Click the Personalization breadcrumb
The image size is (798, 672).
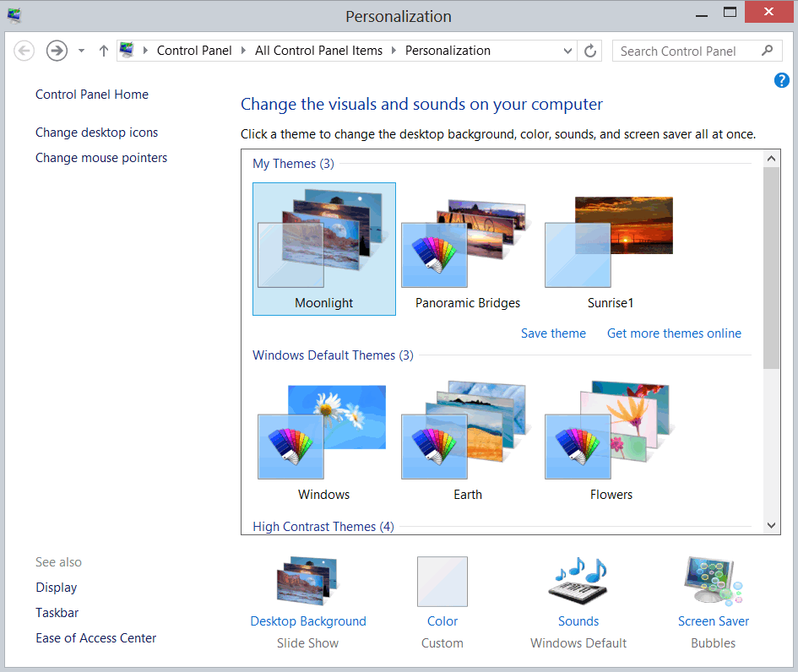(448, 51)
